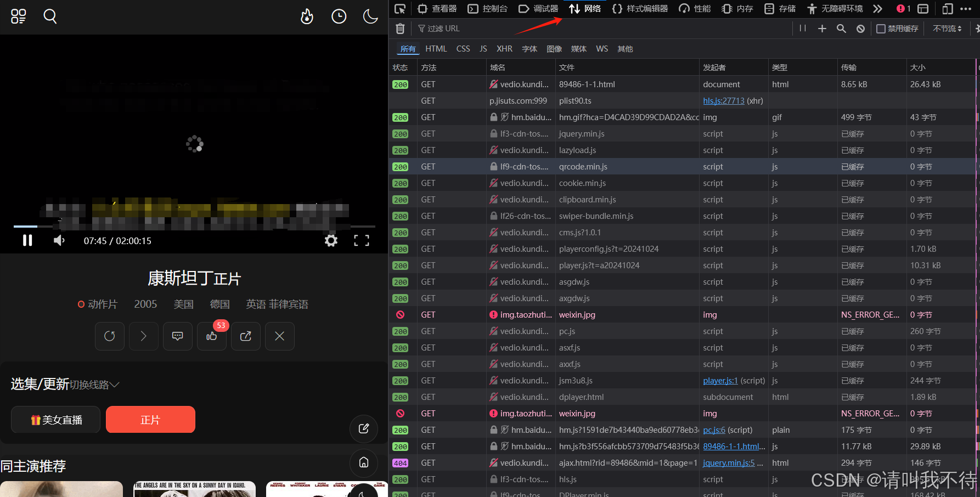This screenshot has width=980, height=497.
Task: Click the 正片 episode button
Action: click(150, 420)
